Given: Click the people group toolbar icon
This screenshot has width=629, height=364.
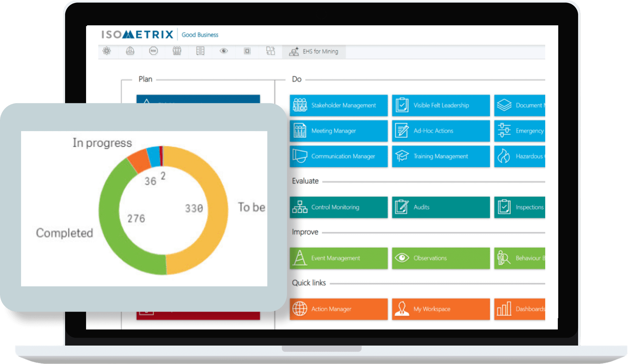Looking at the screenshot, I should [x=177, y=51].
